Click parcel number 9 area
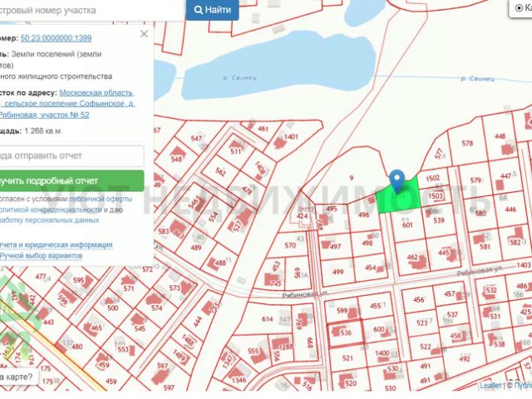Screen dimensions: 532x399 click(x=352, y=177)
